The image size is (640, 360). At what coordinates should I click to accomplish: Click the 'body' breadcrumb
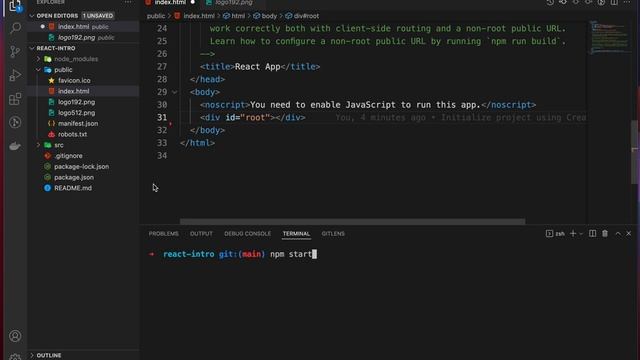tap(265, 16)
